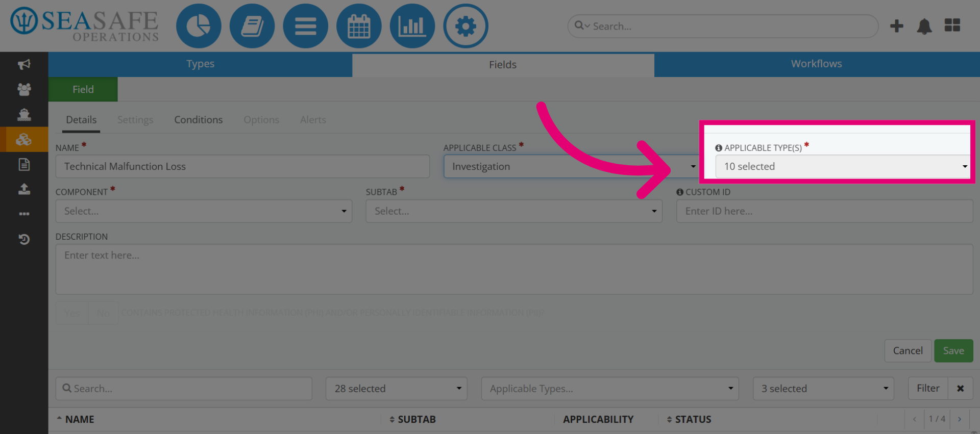Open the calendar icon in top bar
Viewport: 980px width, 434px height.
point(359,26)
